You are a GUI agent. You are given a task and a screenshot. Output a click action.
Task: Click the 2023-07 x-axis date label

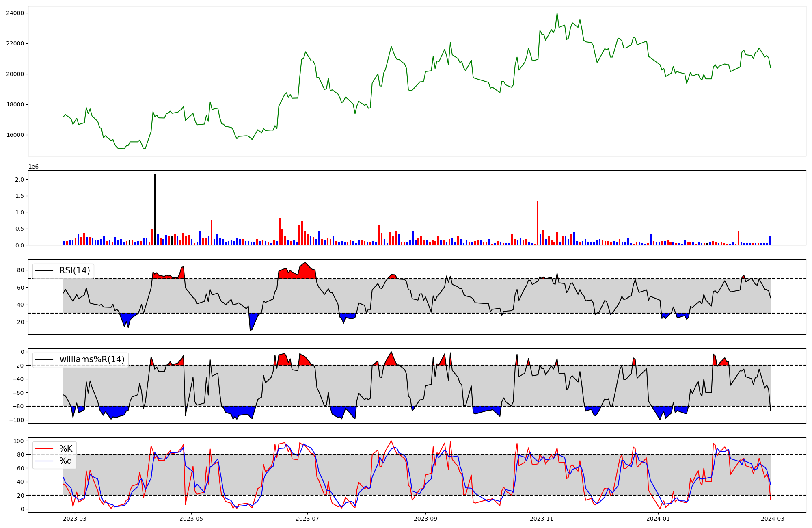(307, 519)
